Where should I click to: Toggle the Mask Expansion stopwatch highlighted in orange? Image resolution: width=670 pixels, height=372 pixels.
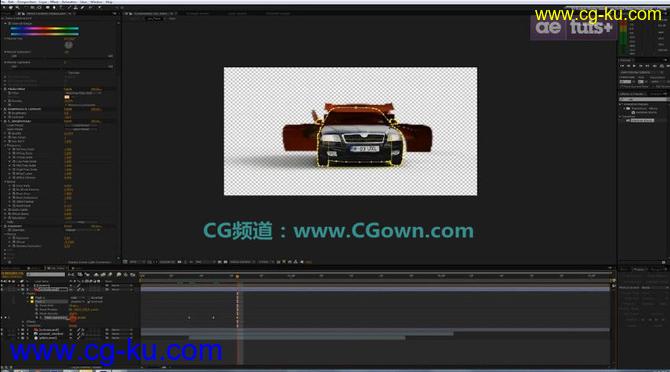pos(37,318)
